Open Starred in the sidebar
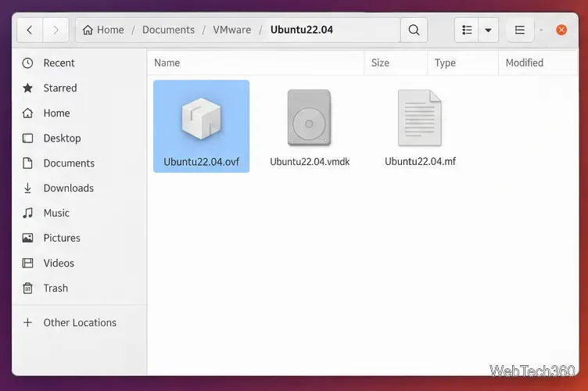Image resolution: width=588 pixels, height=391 pixels. [x=79, y=88]
